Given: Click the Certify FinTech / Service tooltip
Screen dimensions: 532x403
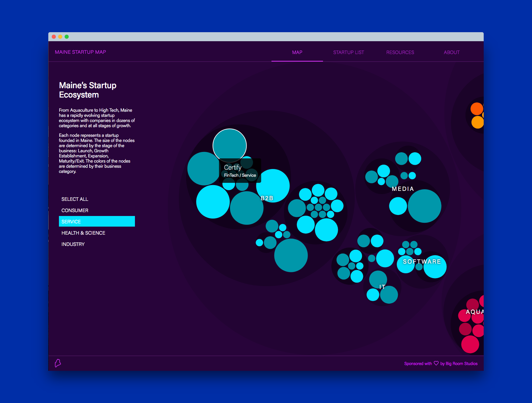Looking at the screenshot, I should [240, 171].
